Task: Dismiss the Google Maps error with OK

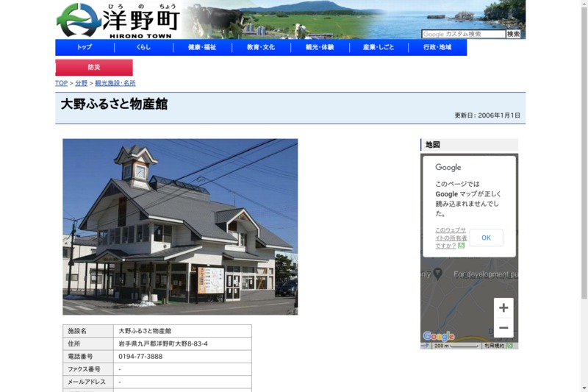Action: [486, 238]
